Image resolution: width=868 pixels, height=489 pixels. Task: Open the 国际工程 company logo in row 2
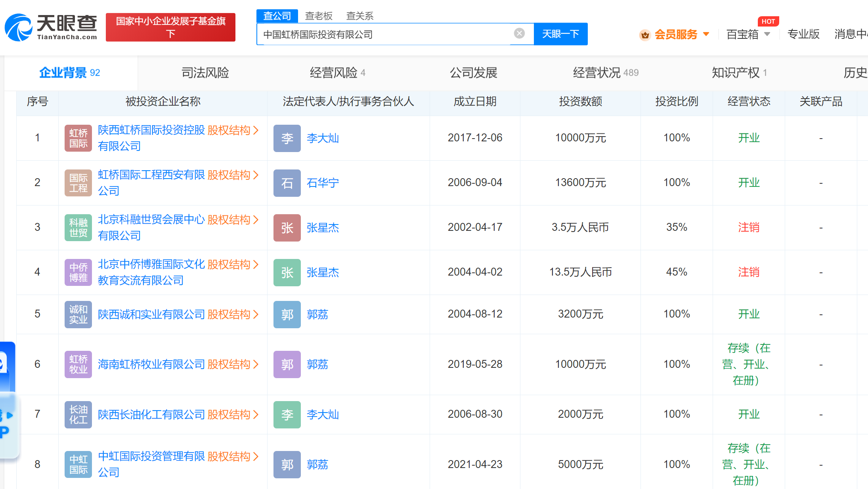pyautogui.click(x=78, y=183)
